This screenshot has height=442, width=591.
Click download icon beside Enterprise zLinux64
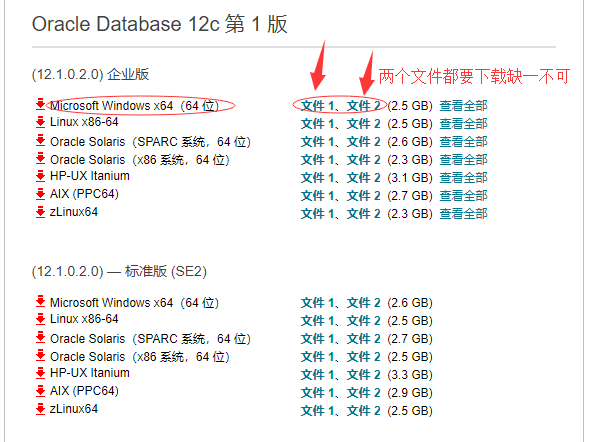click(40, 212)
